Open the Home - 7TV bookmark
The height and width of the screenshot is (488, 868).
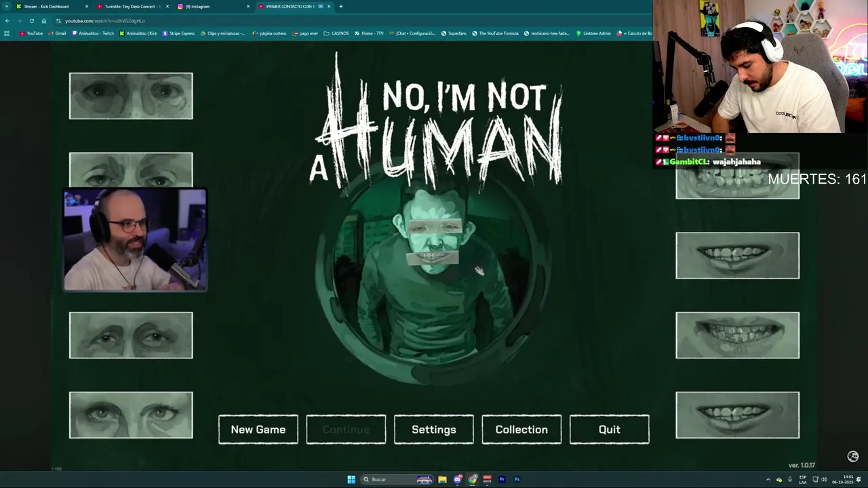click(369, 33)
